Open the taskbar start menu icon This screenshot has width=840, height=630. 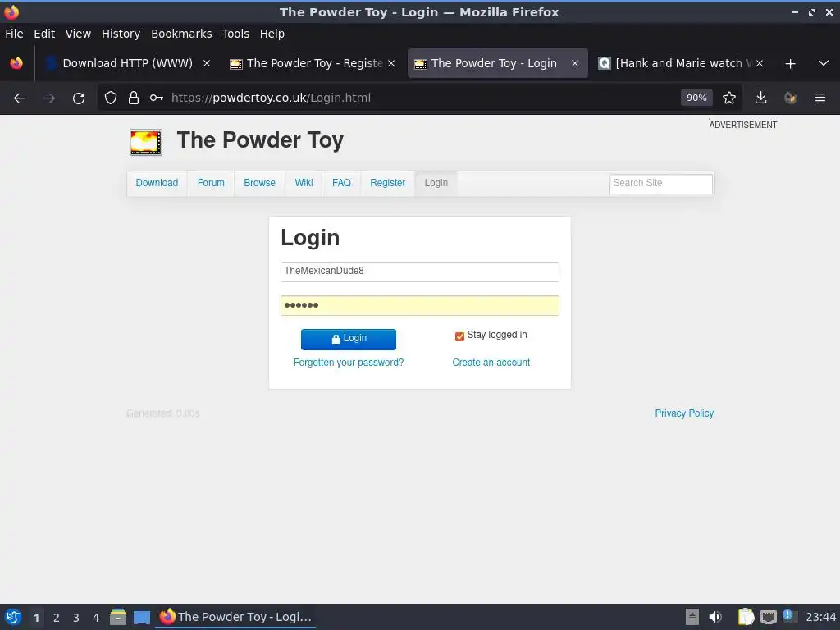[x=13, y=617]
